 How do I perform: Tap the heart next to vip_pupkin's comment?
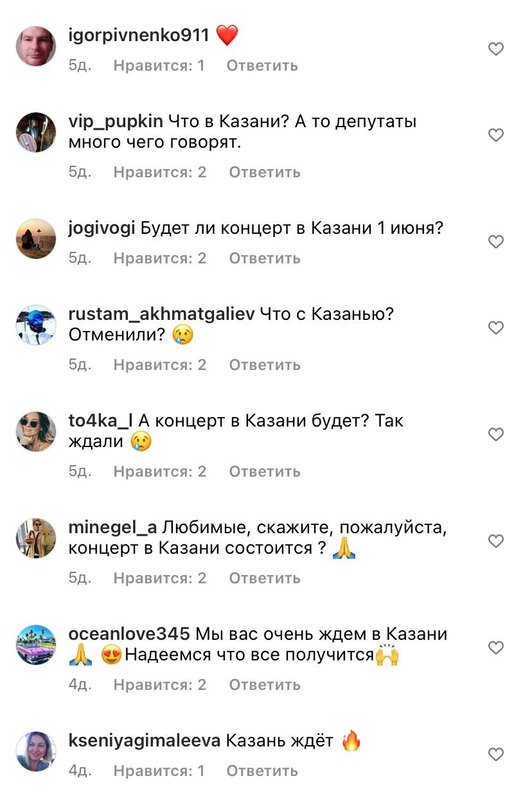click(x=496, y=135)
